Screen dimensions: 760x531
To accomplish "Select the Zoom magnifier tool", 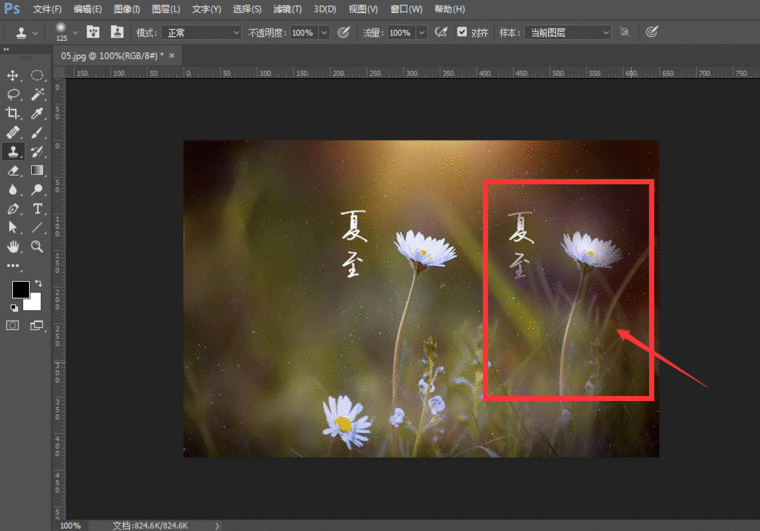I will [x=37, y=246].
